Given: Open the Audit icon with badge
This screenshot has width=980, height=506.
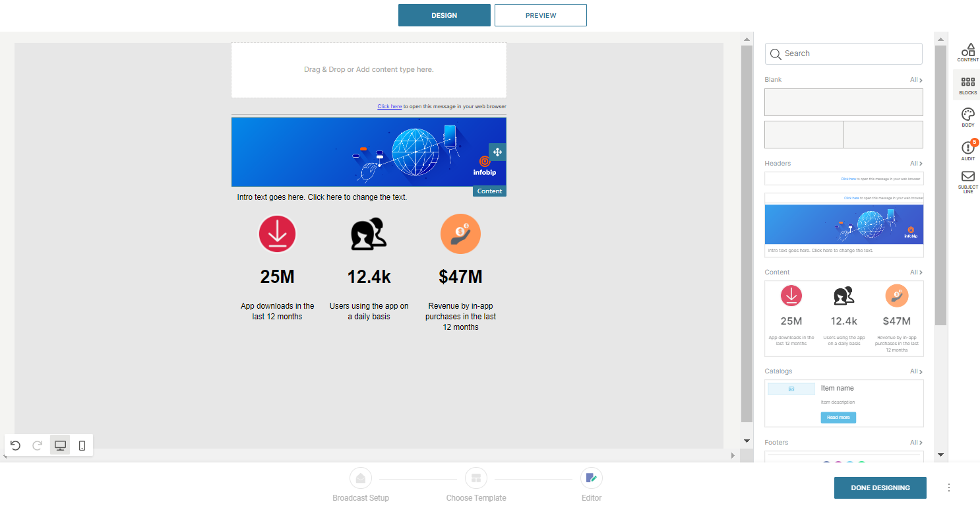Looking at the screenshot, I should (x=967, y=150).
